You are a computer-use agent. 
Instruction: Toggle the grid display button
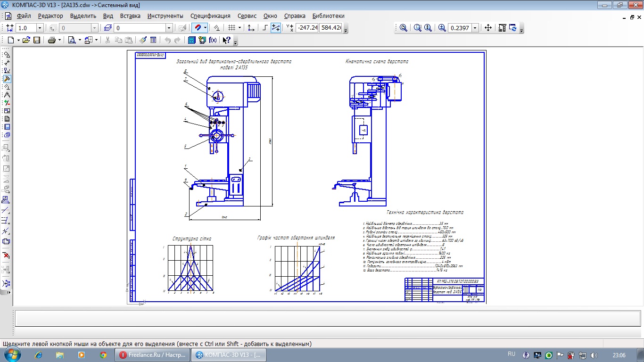[x=231, y=28]
